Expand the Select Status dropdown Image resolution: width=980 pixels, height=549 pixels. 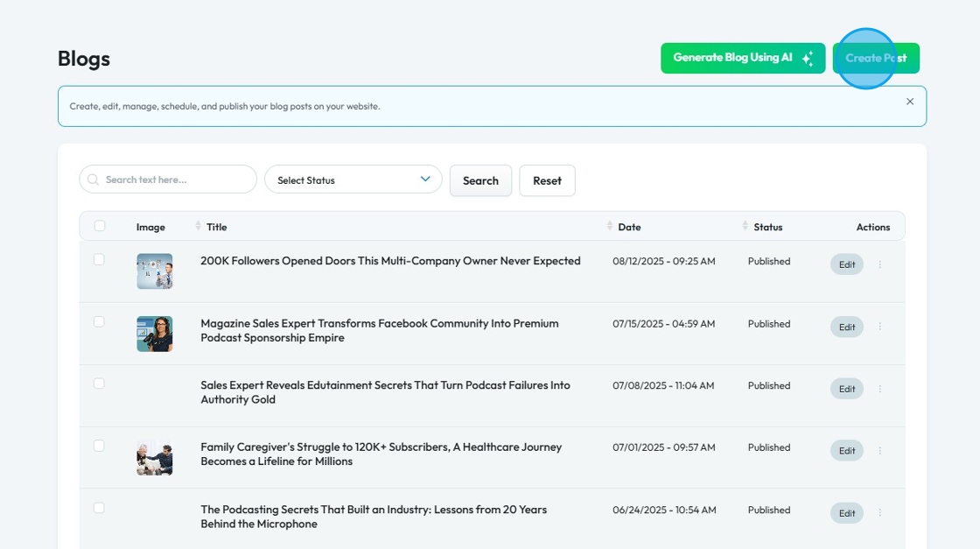[x=353, y=179]
